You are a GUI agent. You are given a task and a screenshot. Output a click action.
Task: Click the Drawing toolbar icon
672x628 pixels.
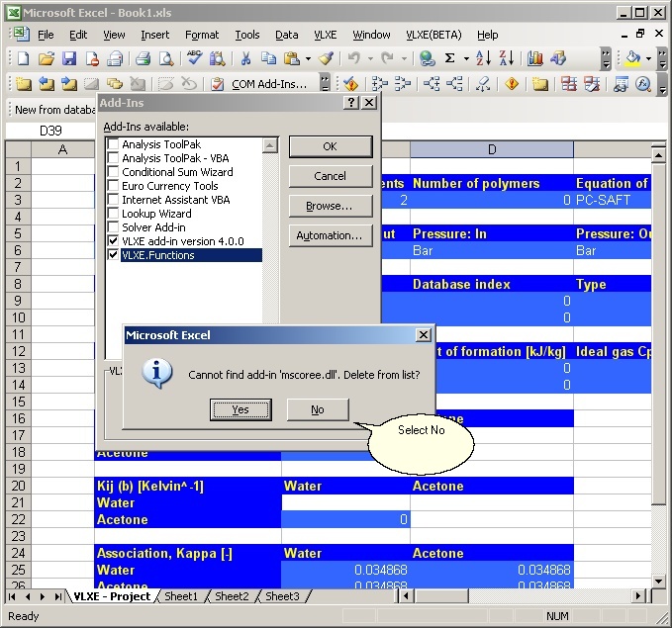point(558,58)
